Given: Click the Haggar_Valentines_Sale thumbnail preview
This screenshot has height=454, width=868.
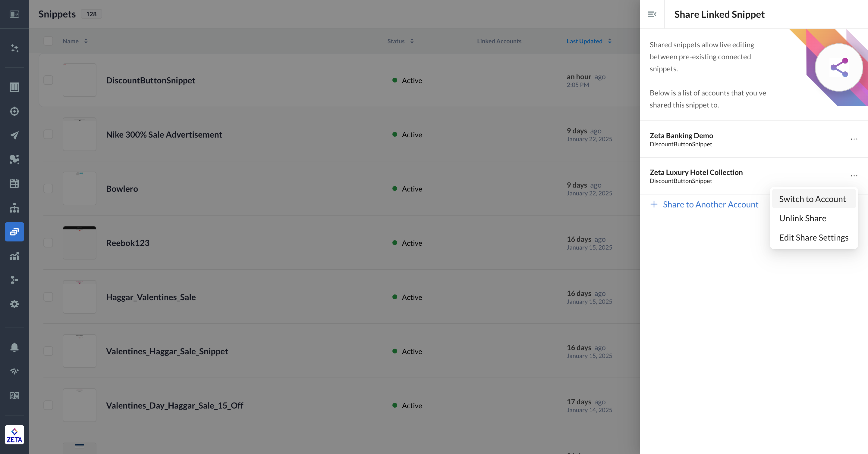Looking at the screenshot, I should [x=80, y=297].
